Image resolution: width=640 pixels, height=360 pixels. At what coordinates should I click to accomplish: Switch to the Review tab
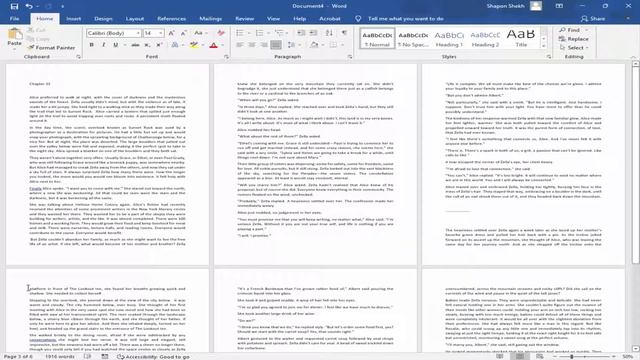click(x=244, y=18)
